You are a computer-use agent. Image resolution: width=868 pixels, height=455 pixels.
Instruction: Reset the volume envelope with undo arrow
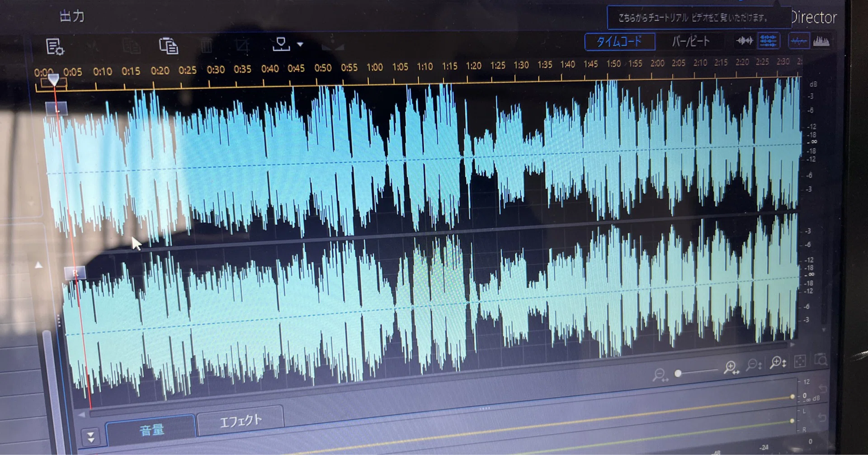(823, 389)
